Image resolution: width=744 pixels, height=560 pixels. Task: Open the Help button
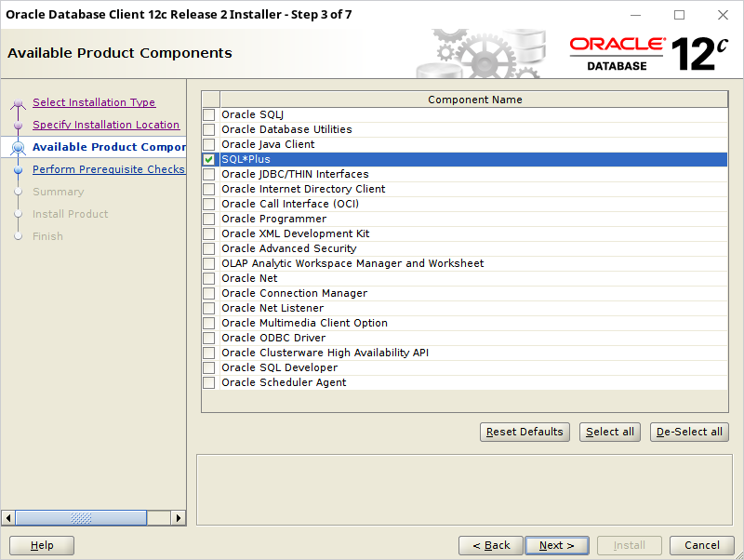[x=42, y=545]
